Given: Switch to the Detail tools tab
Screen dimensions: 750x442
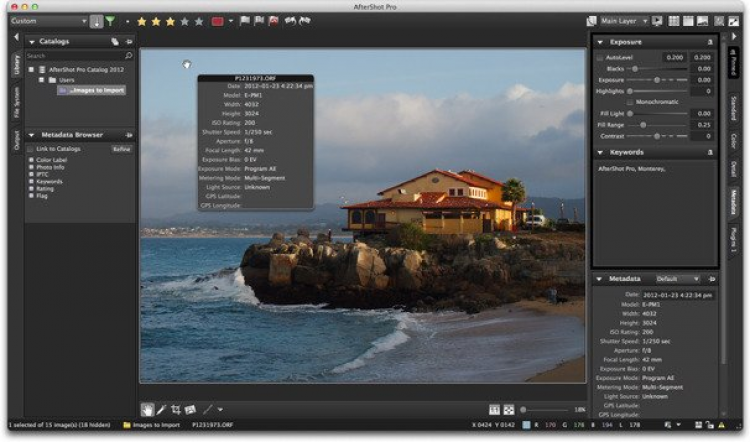Looking at the screenshot, I should 733,169.
